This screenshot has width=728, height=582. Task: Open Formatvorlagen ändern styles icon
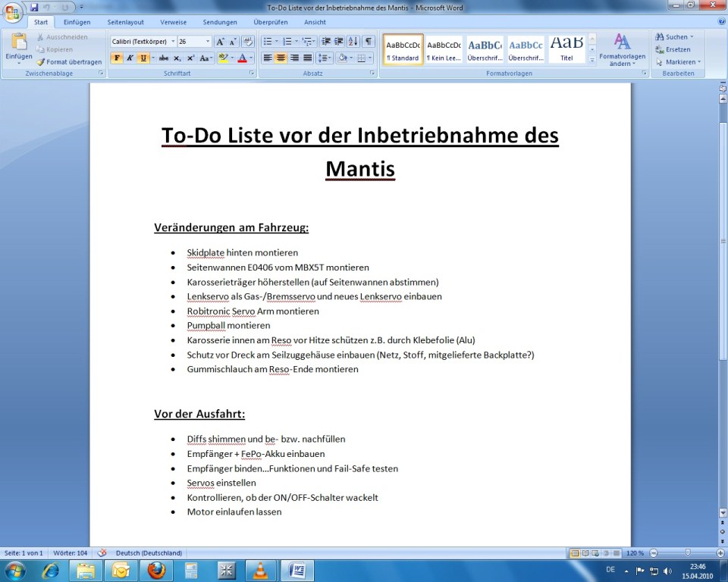622,42
